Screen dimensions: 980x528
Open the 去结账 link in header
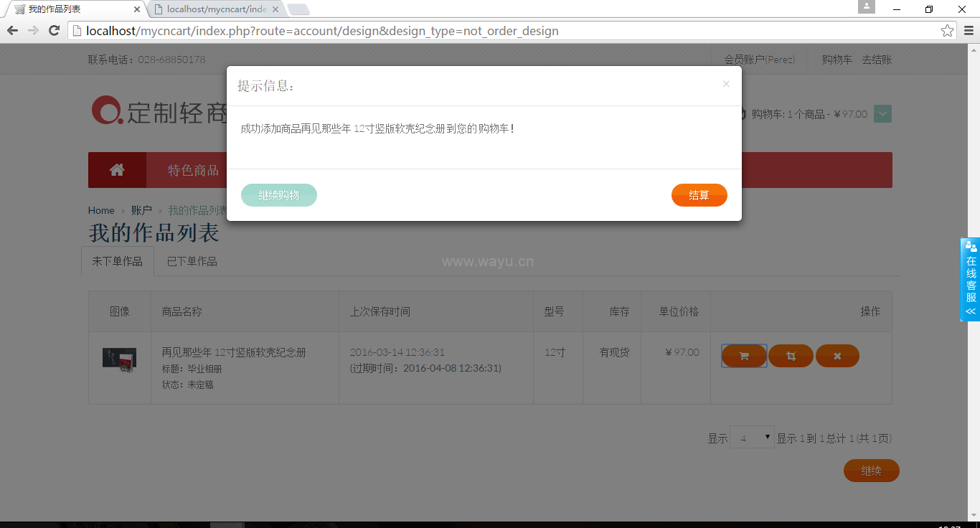(877, 60)
